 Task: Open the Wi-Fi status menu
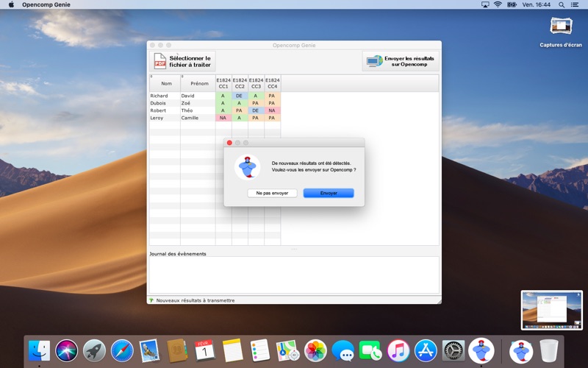[498, 4]
